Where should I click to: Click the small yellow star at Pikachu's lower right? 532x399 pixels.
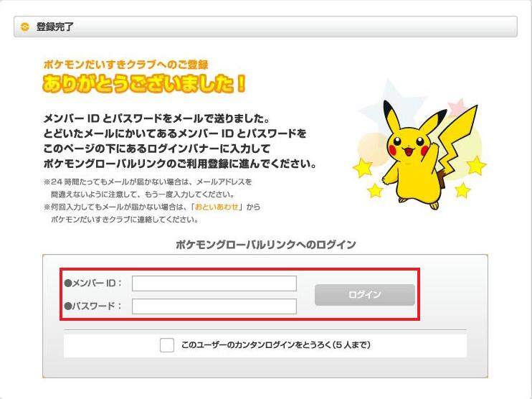(x=462, y=190)
